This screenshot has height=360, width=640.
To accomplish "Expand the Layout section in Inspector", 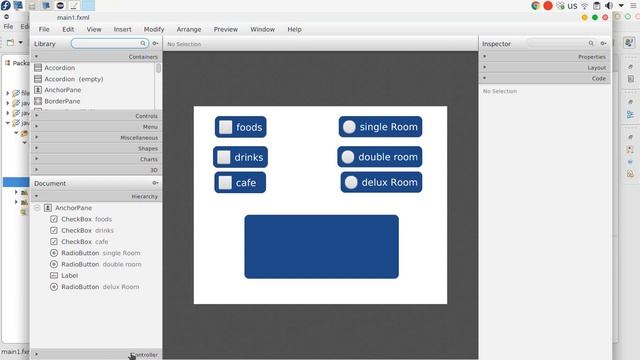I will coord(544,67).
